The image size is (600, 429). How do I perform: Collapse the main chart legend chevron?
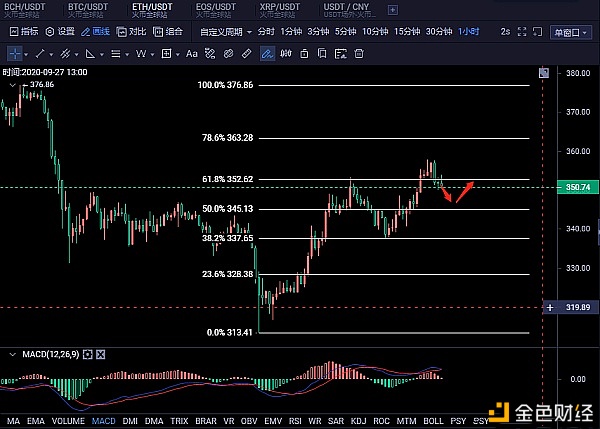(13, 85)
